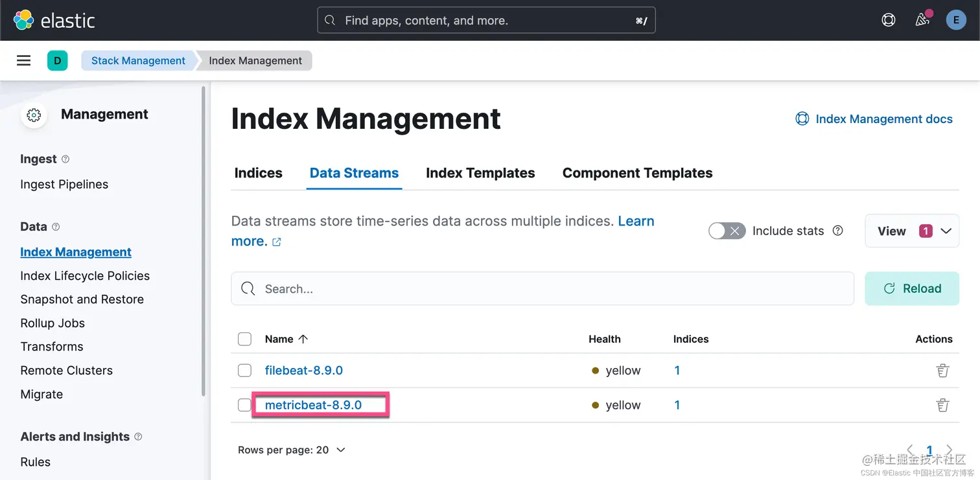Screen dimensions: 980x480
Task: Tick the select-all checkbox in table header
Action: (244, 339)
